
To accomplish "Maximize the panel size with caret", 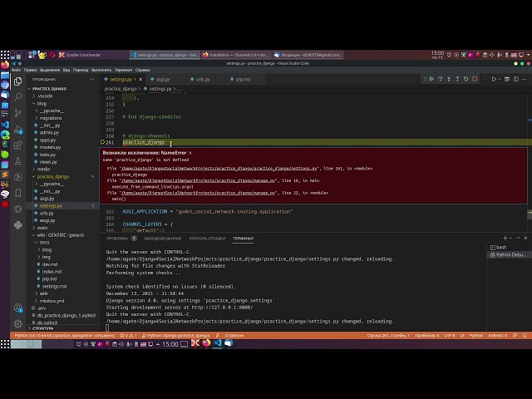I will pos(518,239).
